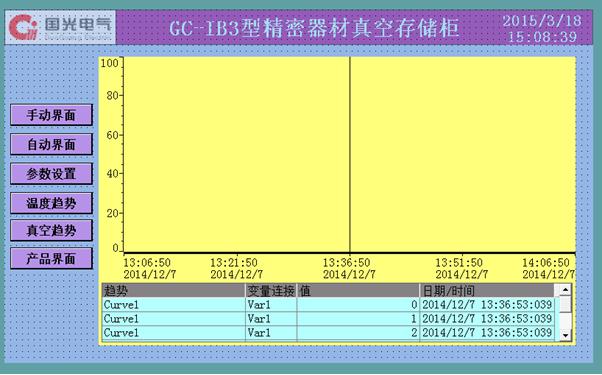Open the 产品界面 product screen
This screenshot has height=375, width=602.
51,258
